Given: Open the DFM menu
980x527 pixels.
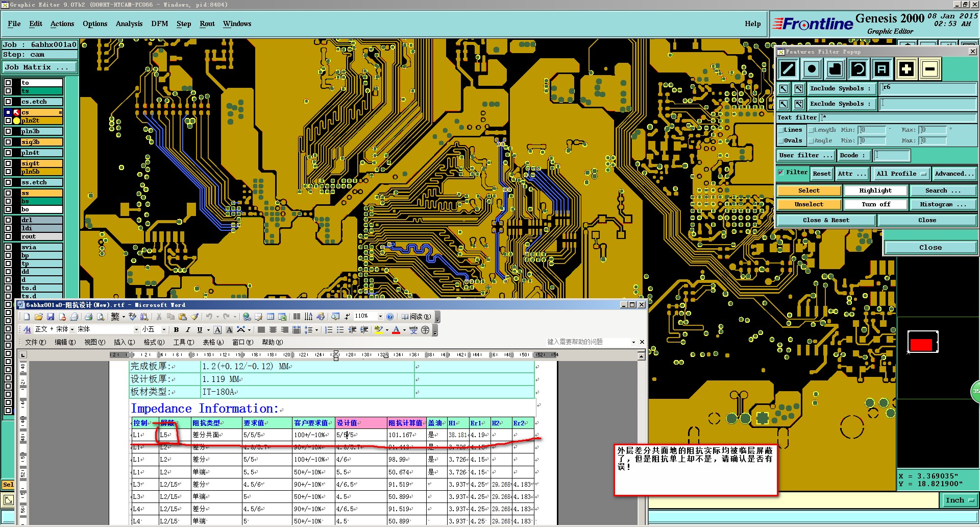Looking at the screenshot, I should point(159,24).
